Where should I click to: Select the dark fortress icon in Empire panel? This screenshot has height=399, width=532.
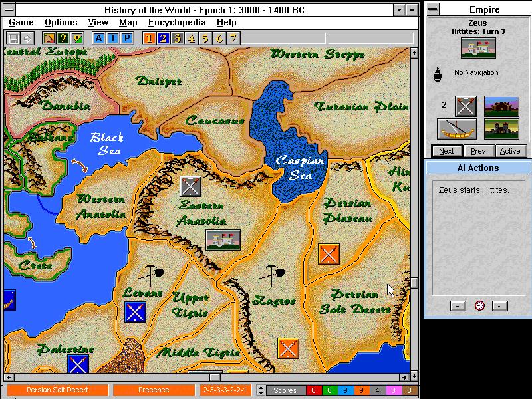pos(501,129)
